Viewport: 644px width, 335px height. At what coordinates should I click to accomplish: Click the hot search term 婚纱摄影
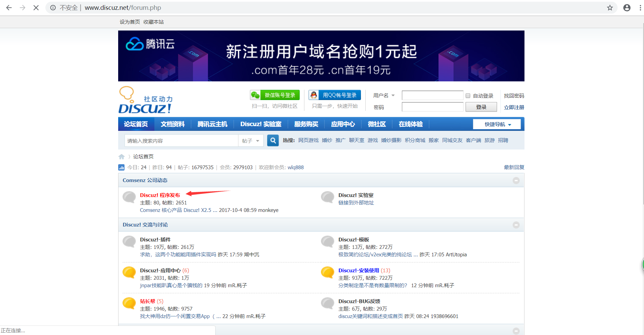pyautogui.click(x=391, y=140)
